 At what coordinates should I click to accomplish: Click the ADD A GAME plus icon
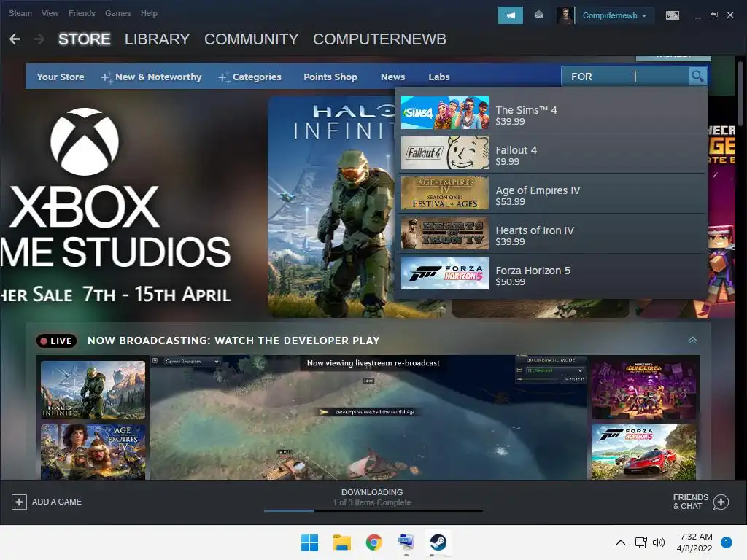(19, 502)
